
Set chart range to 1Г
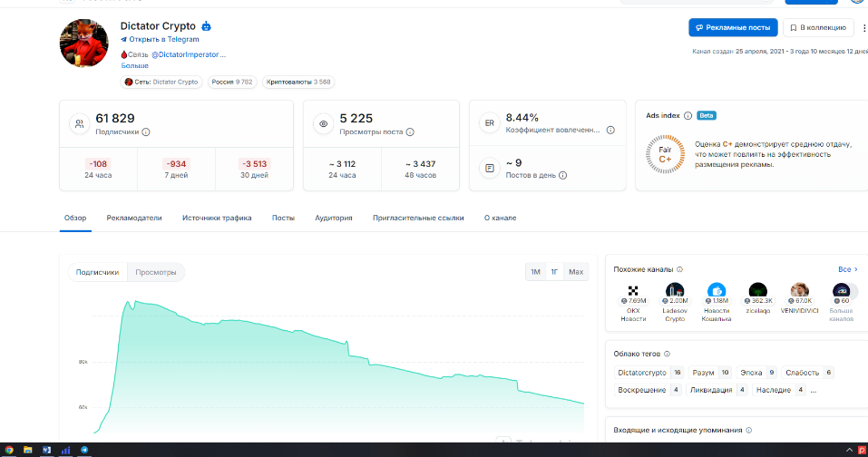[554, 272]
